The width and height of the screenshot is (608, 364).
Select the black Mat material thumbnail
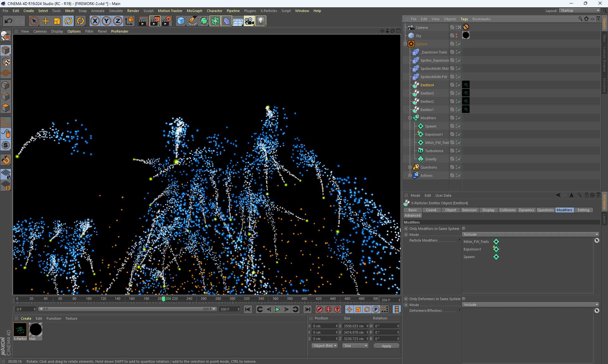point(35,330)
